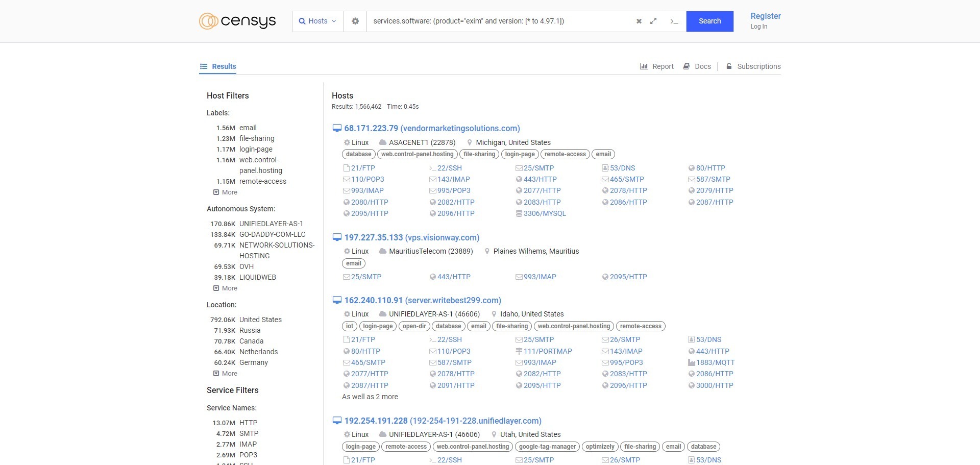Filter location by Germany
The height and width of the screenshot is (465, 980).
(x=253, y=362)
